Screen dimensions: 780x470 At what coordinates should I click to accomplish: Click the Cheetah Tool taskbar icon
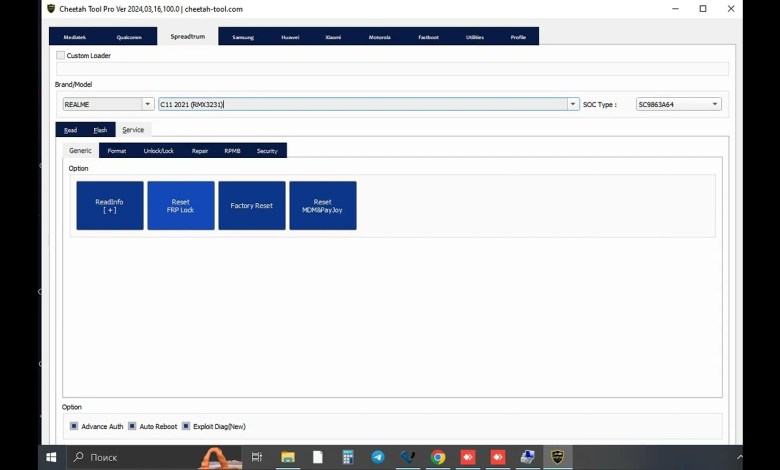tap(558, 457)
